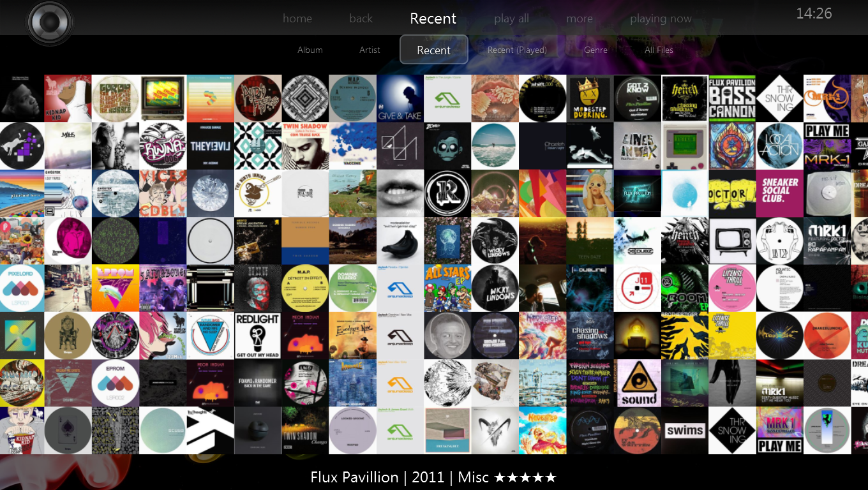Open the They!Live album cover
The width and height of the screenshot is (868, 490).
(210, 145)
